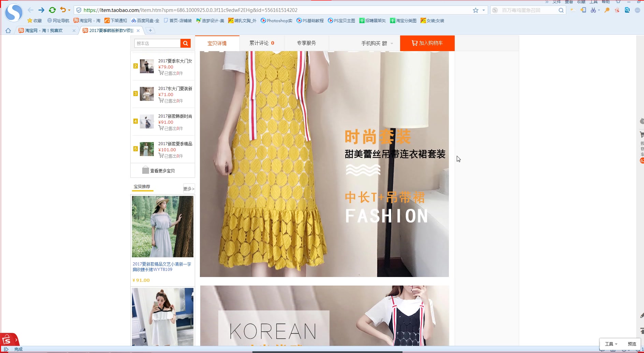Image resolution: width=644 pixels, height=353 pixels.
Task: Open the 查看 menu
Action: [x=569, y=2]
